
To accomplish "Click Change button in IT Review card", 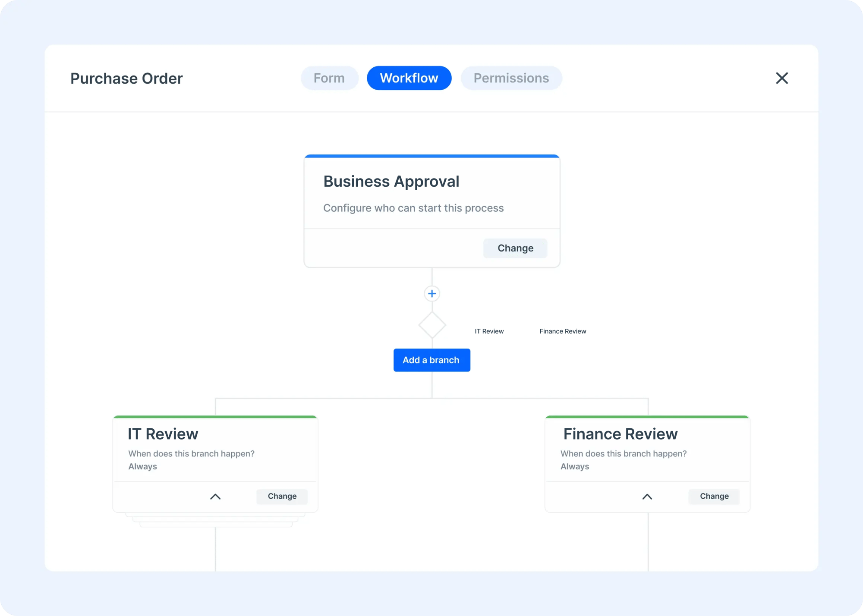I will tap(282, 496).
